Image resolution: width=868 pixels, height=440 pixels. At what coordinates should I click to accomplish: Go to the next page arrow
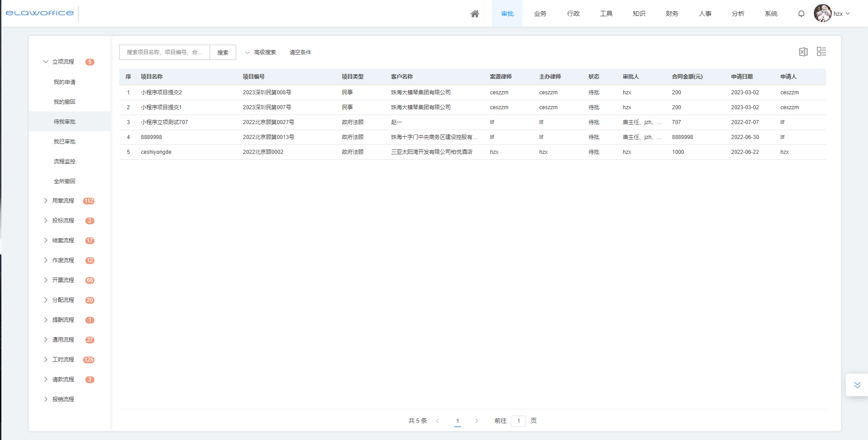point(476,421)
